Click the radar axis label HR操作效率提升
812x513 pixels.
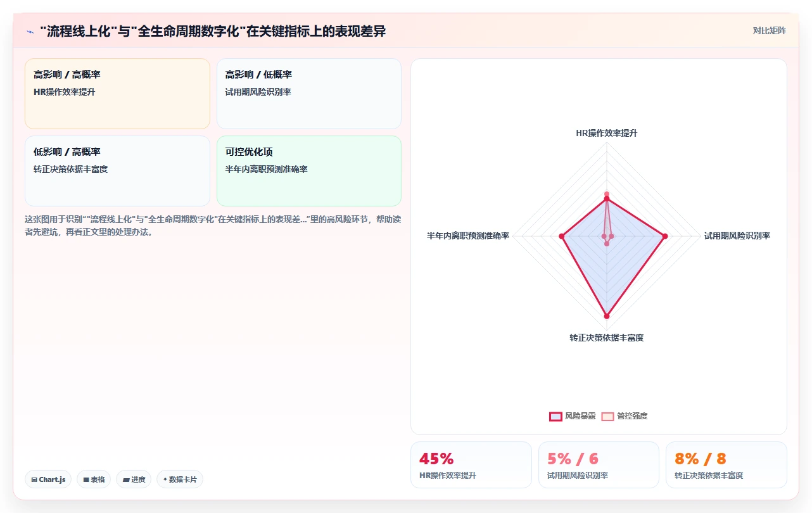pyautogui.click(x=606, y=133)
